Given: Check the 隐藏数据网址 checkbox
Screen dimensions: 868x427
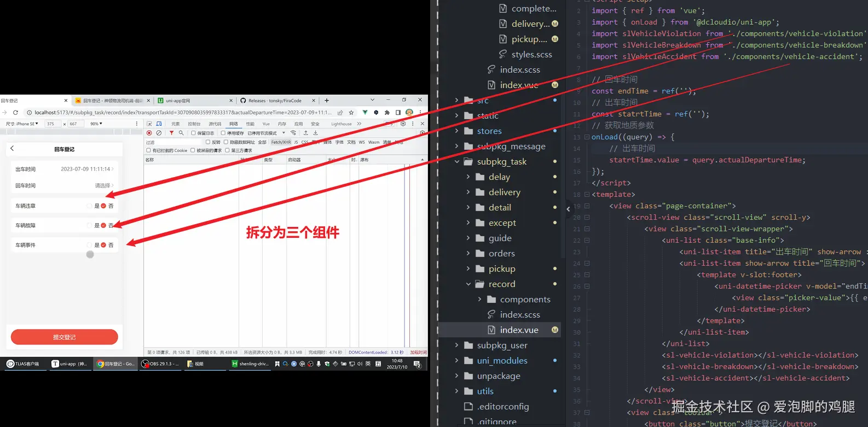Looking at the screenshot, I should (226, 142).
